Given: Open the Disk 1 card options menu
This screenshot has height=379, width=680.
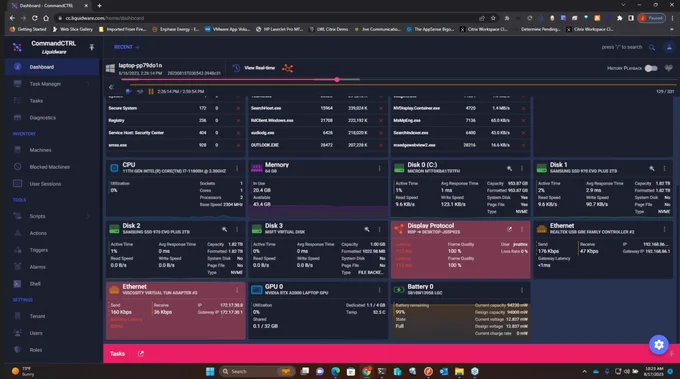Looking at the screenshot, I should pyautogui.click(x=664, y=168).
